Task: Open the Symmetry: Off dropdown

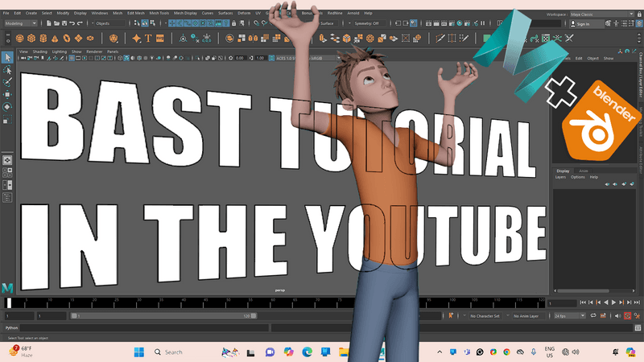Action: (x=369, y=23)
